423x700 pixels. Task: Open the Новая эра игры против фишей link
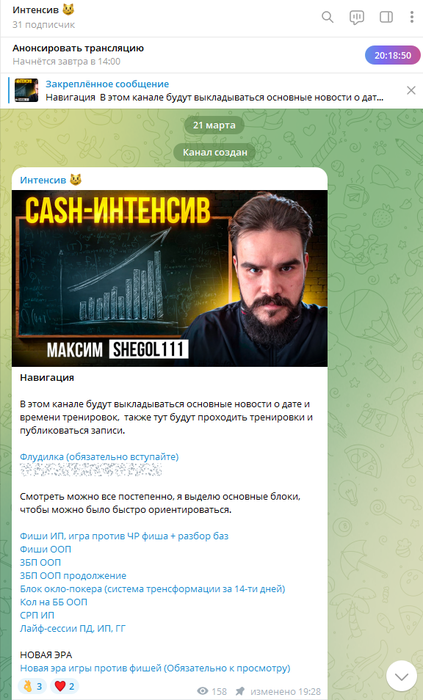[x=155, y=668]
